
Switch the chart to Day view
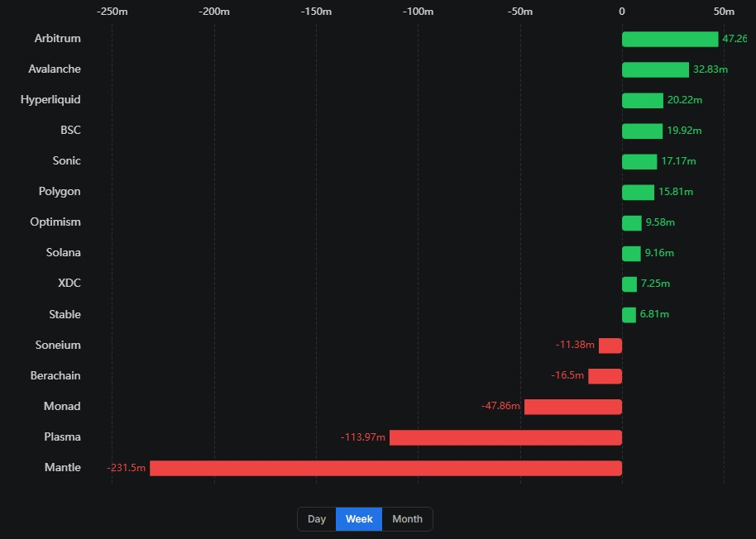317,519
